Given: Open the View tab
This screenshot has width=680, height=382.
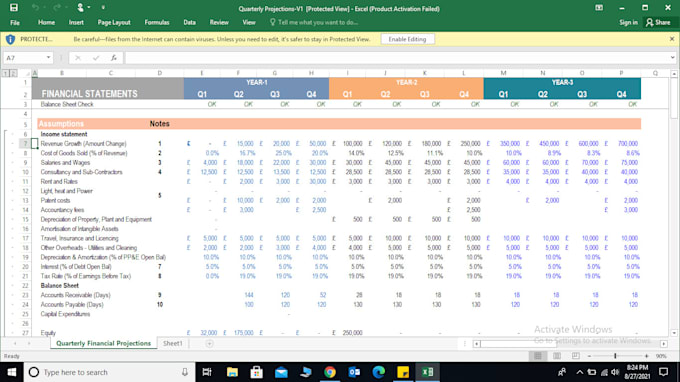Looking at the screenshot, I should click(248, 23).
